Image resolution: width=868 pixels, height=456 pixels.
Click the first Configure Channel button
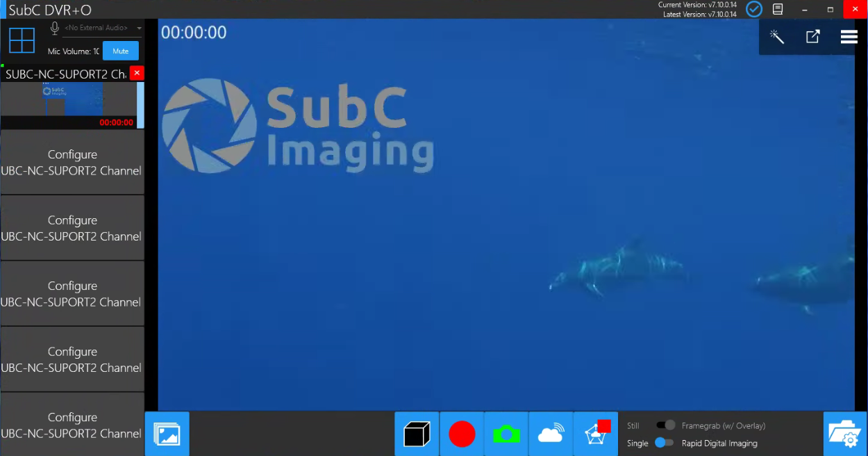pos(72,162)
